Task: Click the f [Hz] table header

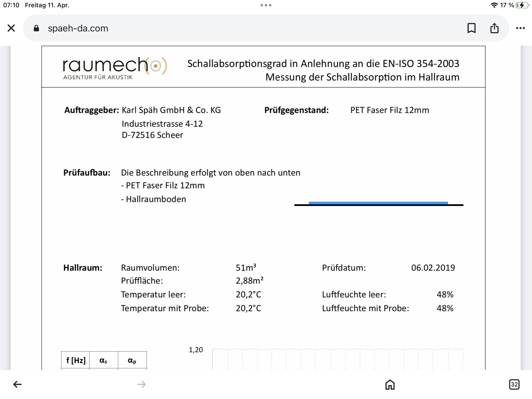Action: [x=76, y=361]
